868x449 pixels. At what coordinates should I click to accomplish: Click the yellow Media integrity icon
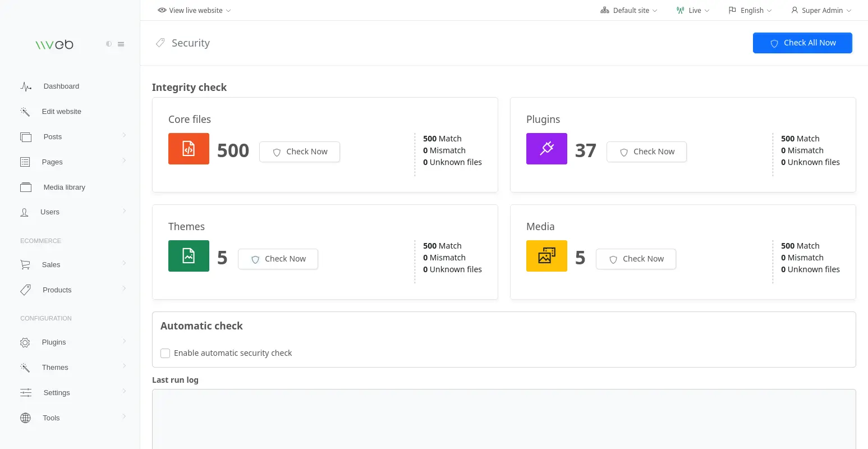coord(546,255)
